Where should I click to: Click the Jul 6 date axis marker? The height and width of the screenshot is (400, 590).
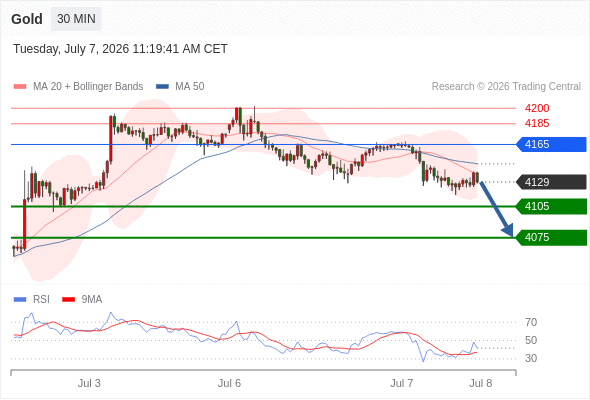[x=229, y=383]
